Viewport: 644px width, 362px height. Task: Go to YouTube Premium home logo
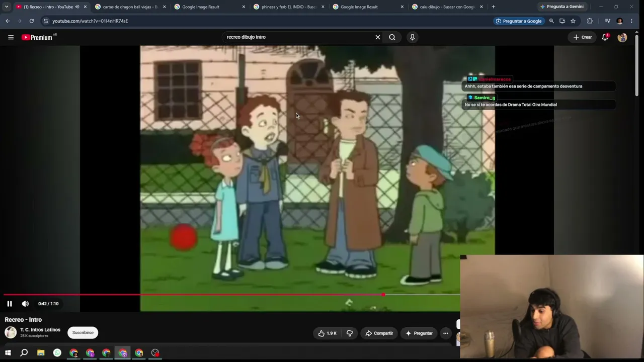pyautogui.click(x=37, y=37)
